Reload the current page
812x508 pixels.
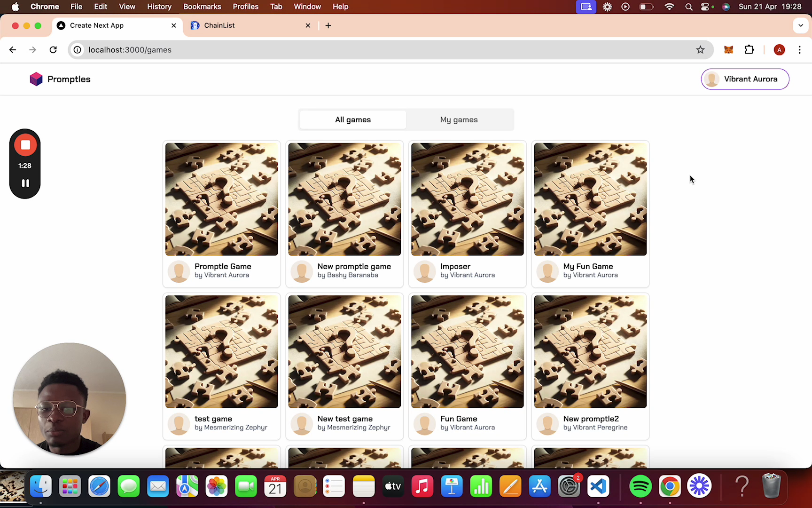point(53,50)
